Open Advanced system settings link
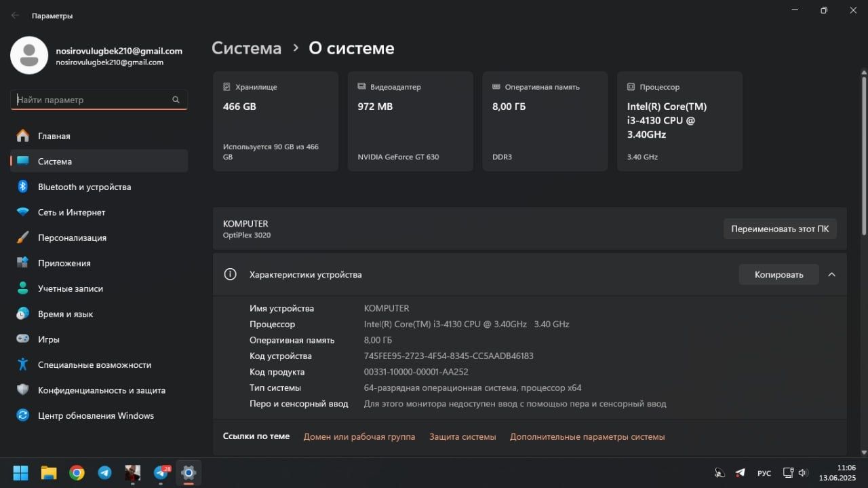The height and width of the screenshot is (488, 868). coord(587,436)
